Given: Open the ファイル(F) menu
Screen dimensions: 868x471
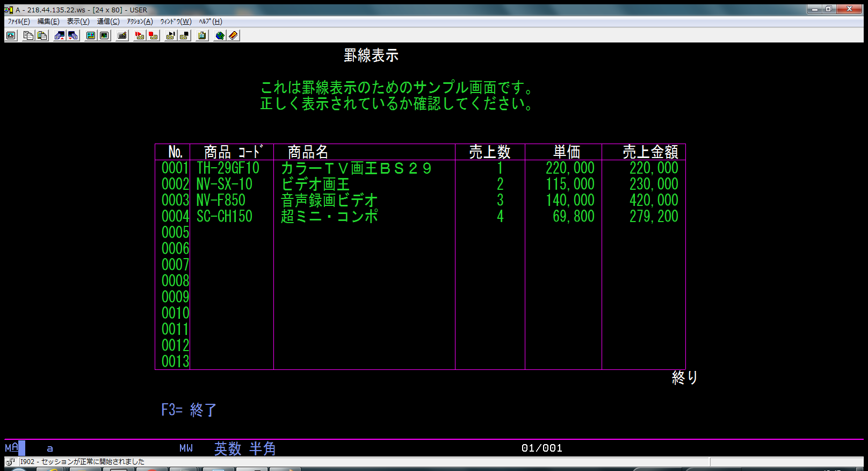Looking at the screenshot, I should coord(19,22).
